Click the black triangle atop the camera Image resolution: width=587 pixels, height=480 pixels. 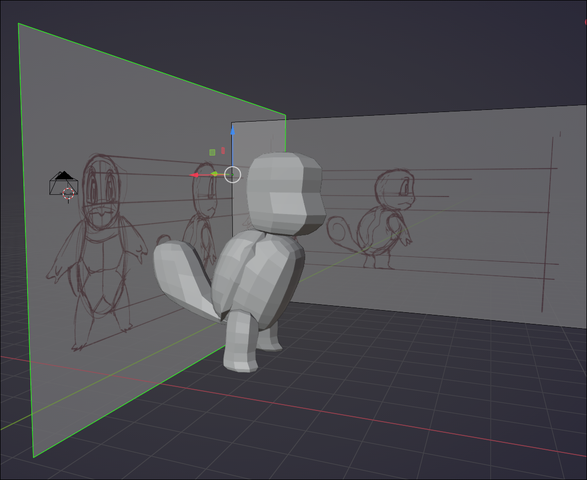(64, 175)
